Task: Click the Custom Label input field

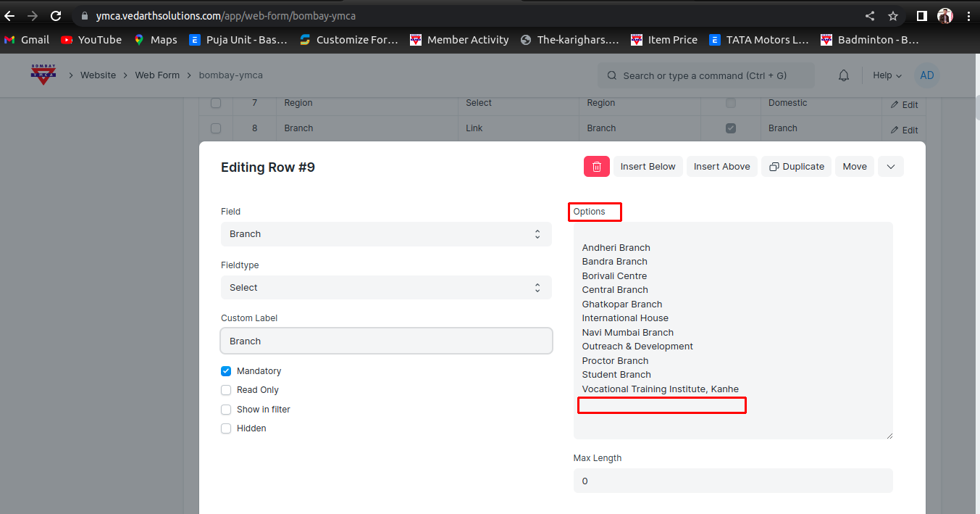Action: coord(386,341)
